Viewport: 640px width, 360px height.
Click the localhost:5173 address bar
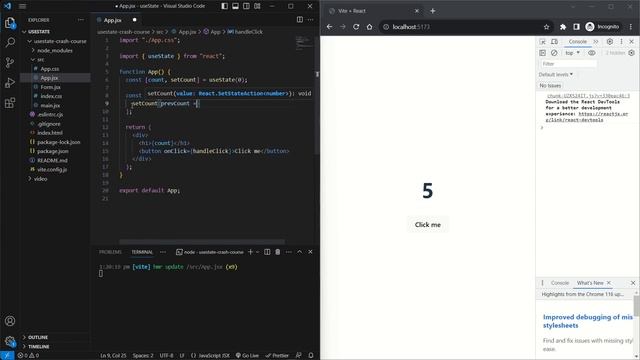click(465, 27)
